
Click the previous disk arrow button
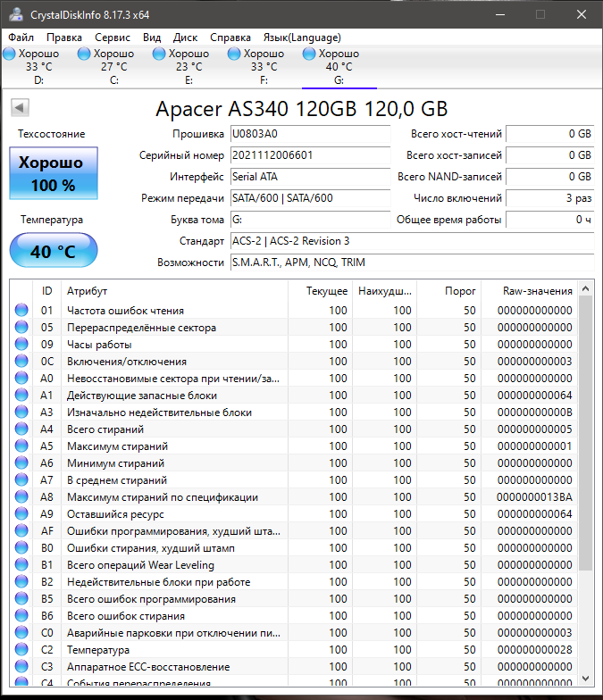click(20, 107)
